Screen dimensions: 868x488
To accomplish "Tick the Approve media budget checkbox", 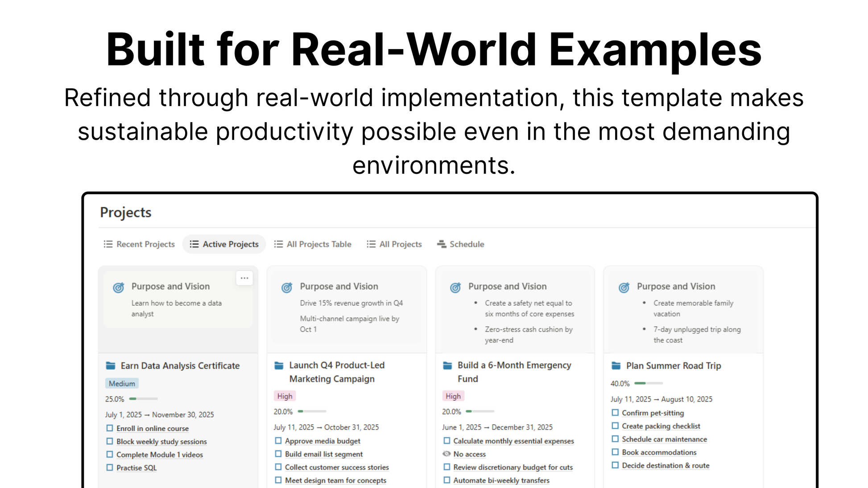I will pos(278,441).
